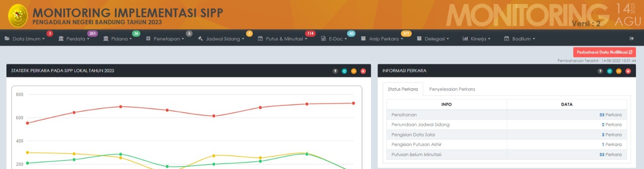
Task: Click help icon in Informasi Perkara panel
Action: pos(600,71)
